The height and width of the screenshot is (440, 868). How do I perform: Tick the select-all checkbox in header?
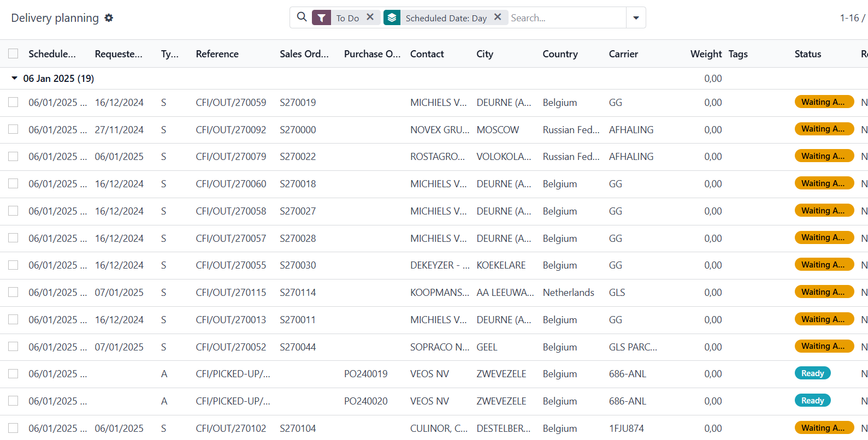tap(13, 53)
